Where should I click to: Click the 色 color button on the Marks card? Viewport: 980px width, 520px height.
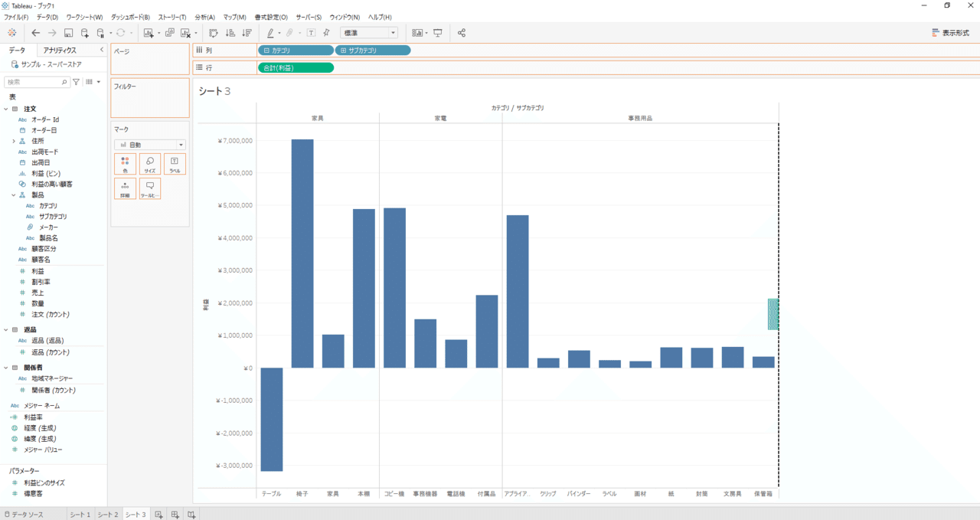pyautogui.click(x=125, y=164)
